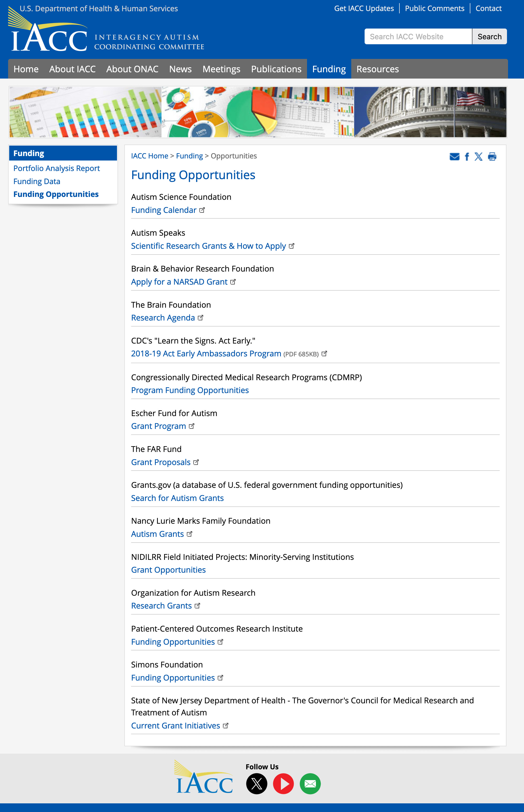Go to Funding breadcrumb link
Viewport: 524px width, 812px height.
click(x=189, y=156)
